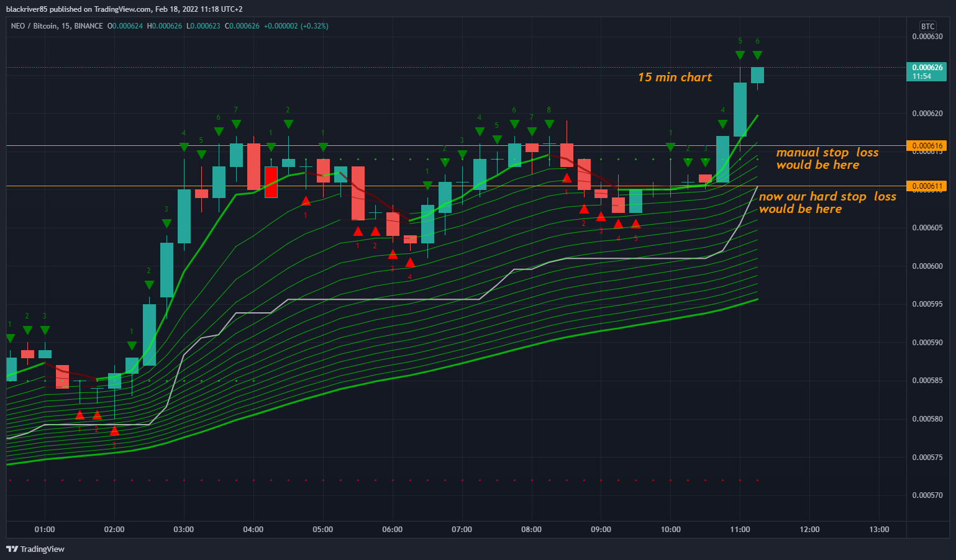The width and height of the screenshot is (956, 560).
Task: Click the close value C0.000626
Action: click(242, 26)
